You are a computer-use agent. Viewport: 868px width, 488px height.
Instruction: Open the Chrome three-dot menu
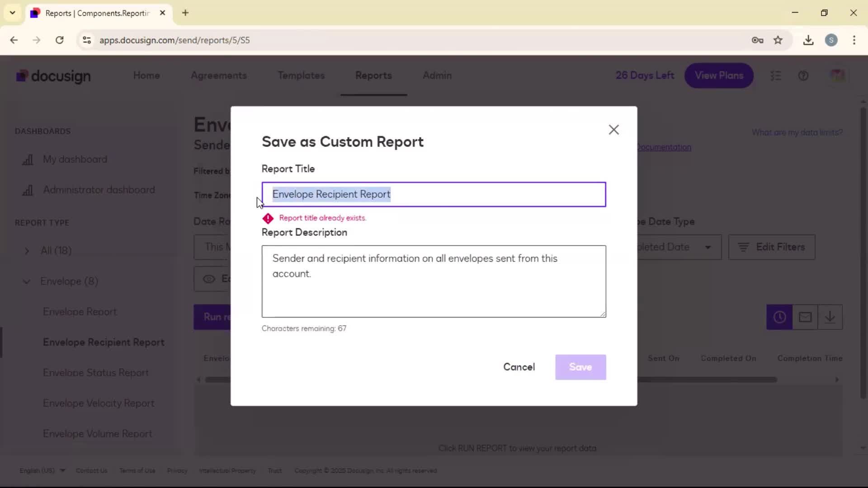coord(854,40)
